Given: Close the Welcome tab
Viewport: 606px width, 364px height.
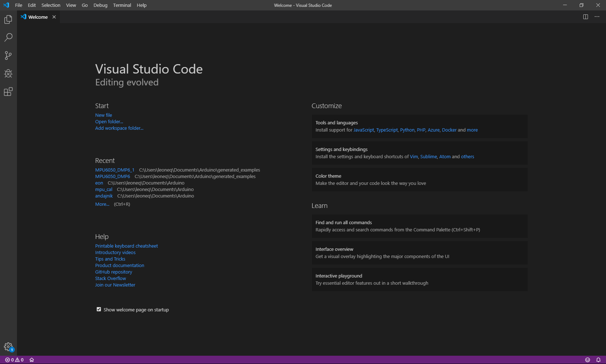Looking at the screenshot, I should tap(54, 17).
